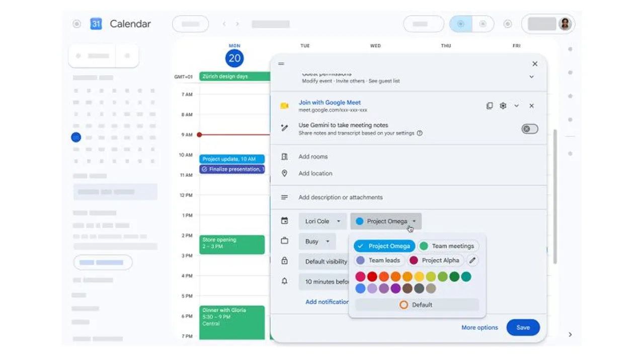Click the dialog vertical scrollbar
The image size is (644, 362).
point(555,196)
